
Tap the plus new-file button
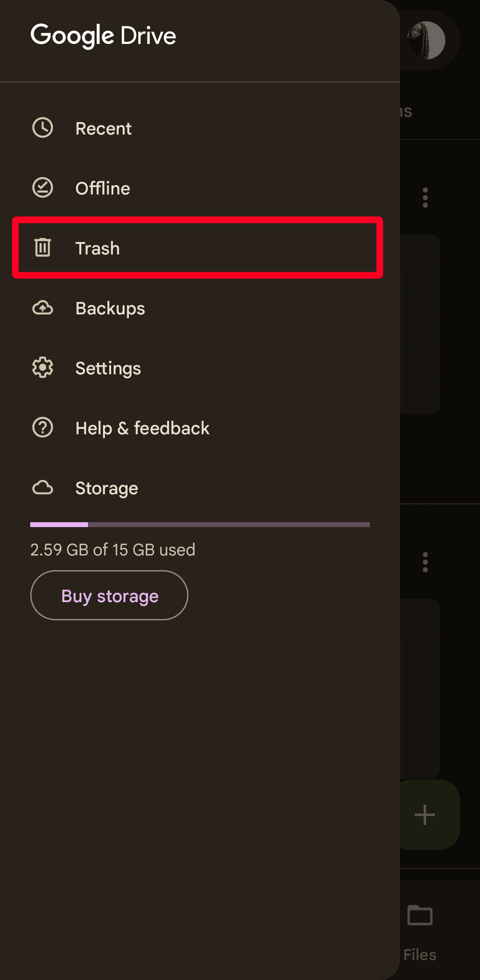click(x=425, y=815)
